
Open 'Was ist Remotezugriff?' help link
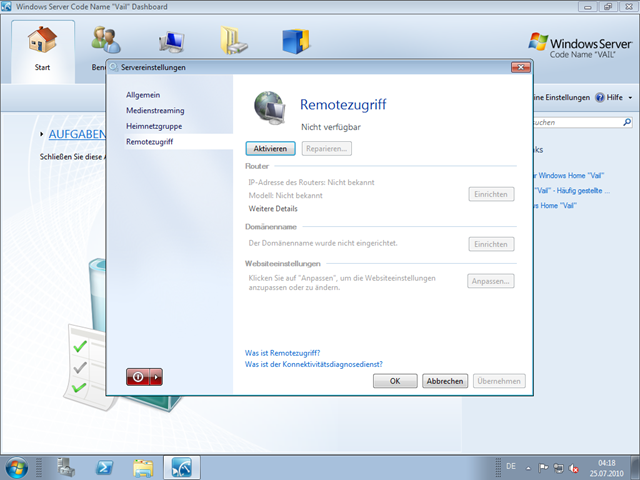pos(282,353)
